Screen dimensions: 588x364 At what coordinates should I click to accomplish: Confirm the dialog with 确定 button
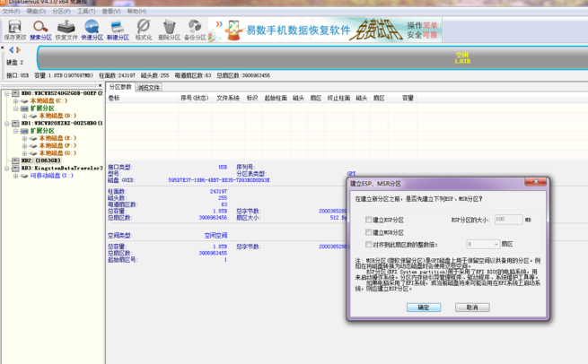tap(423, 308)
